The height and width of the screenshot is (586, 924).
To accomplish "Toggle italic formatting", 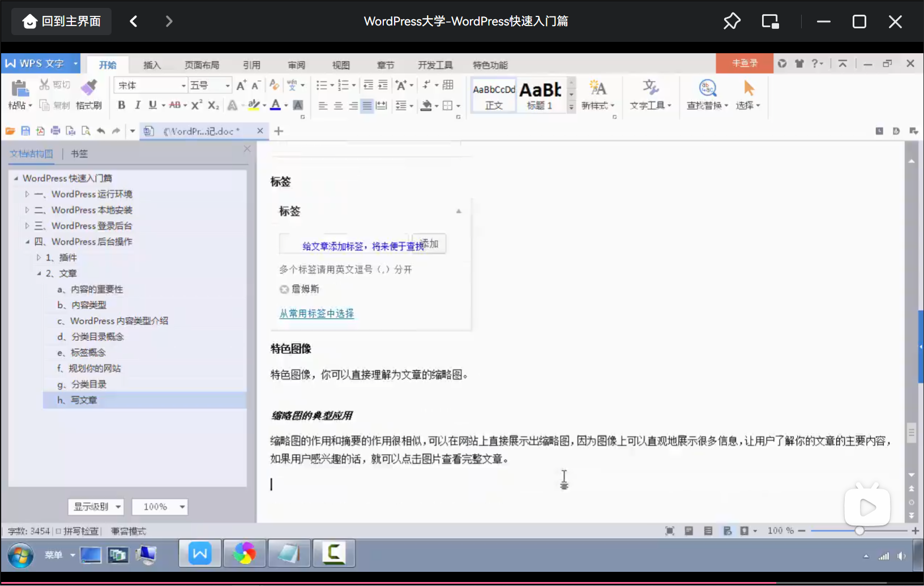I will 137,105.
